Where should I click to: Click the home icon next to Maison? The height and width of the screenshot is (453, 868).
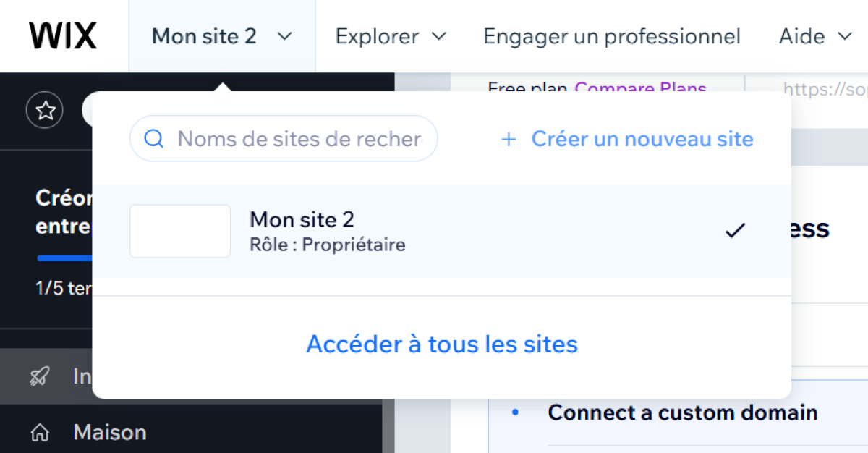(x=39, y=433)
